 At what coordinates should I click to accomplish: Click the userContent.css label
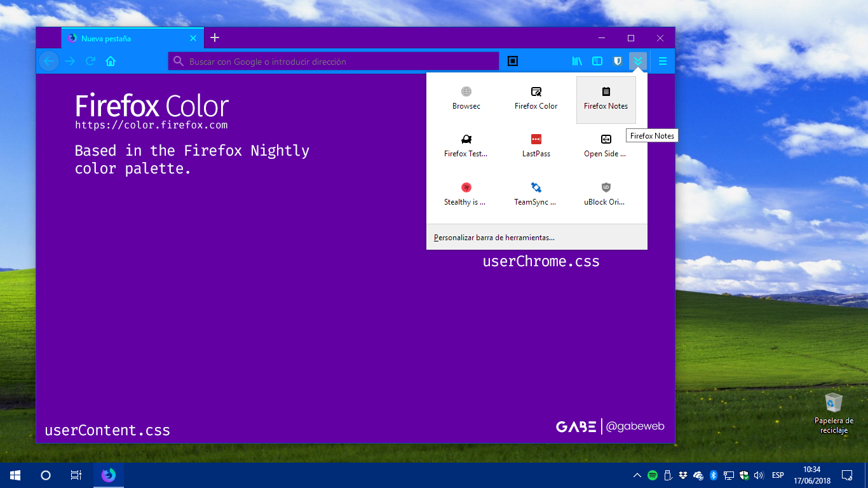point(107,430)
